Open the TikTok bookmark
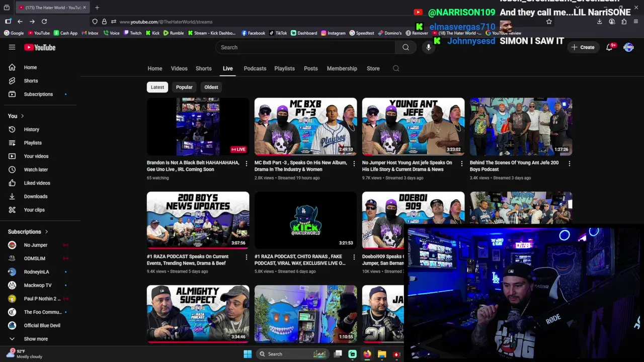 (278, 33)
